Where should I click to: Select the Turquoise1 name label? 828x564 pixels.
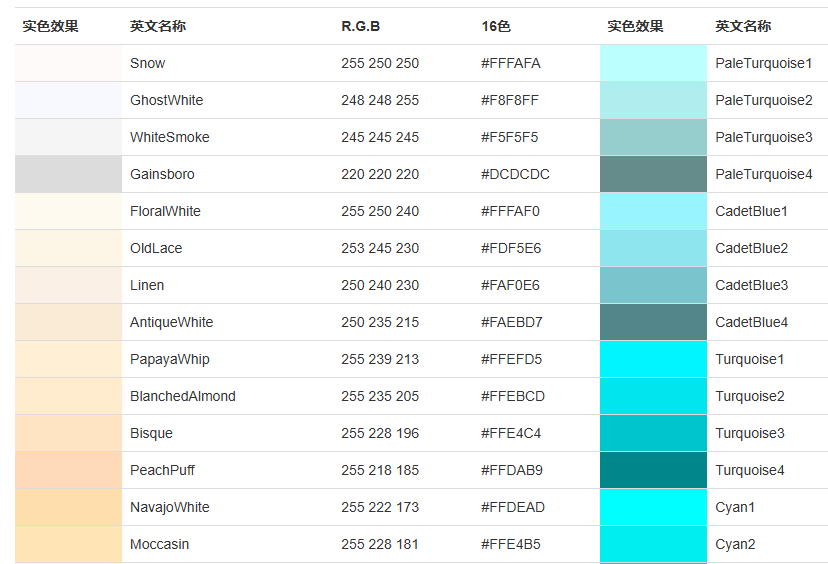(x=749, y=359)
